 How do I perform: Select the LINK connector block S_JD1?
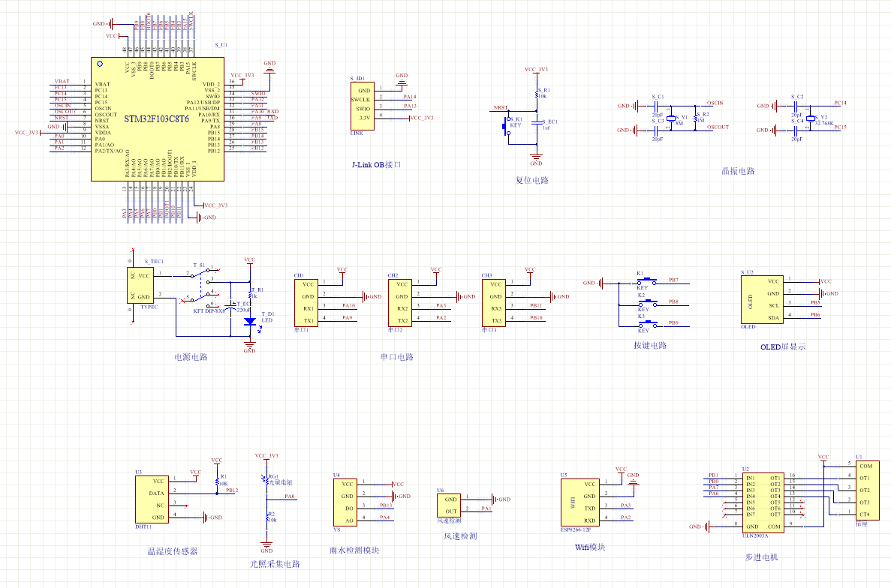point(362,106)
